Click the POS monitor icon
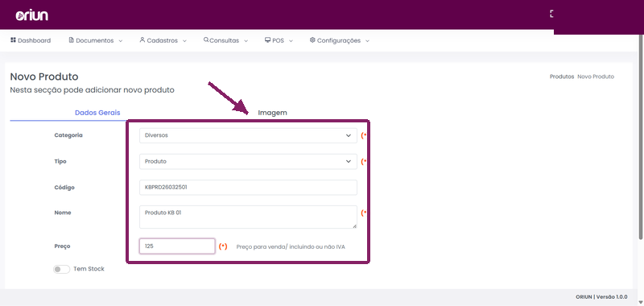The image size is (644, 306). 267,40
